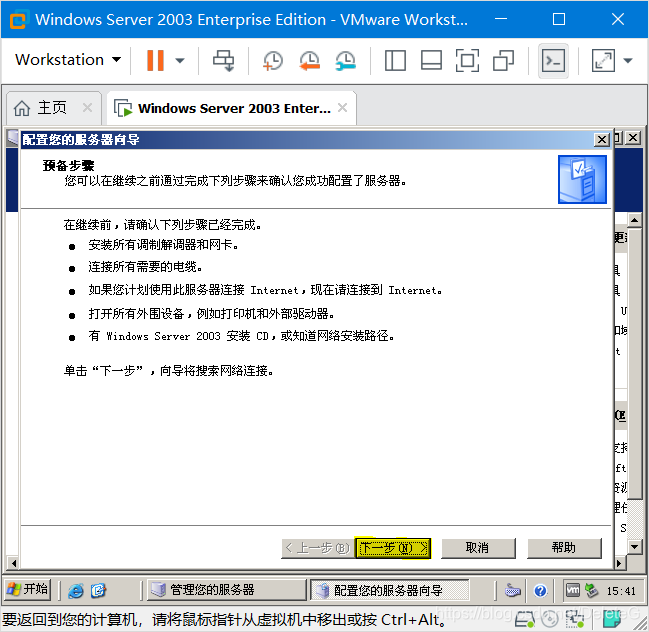Click the language bar keyboard icon
This screenshot has width=649, height=632.
512,590
